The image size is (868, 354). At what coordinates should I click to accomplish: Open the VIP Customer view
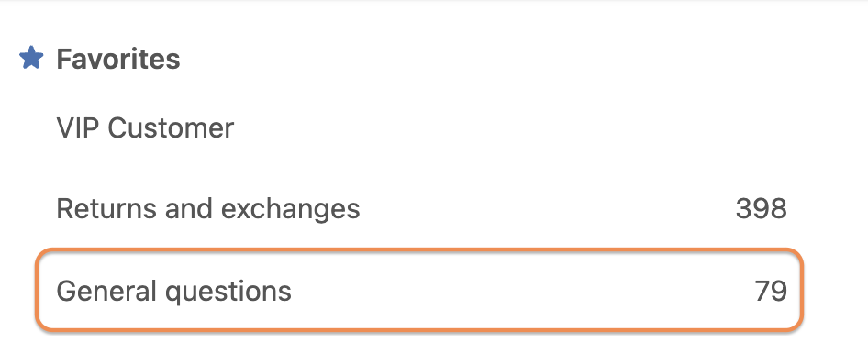click(145, 127)
